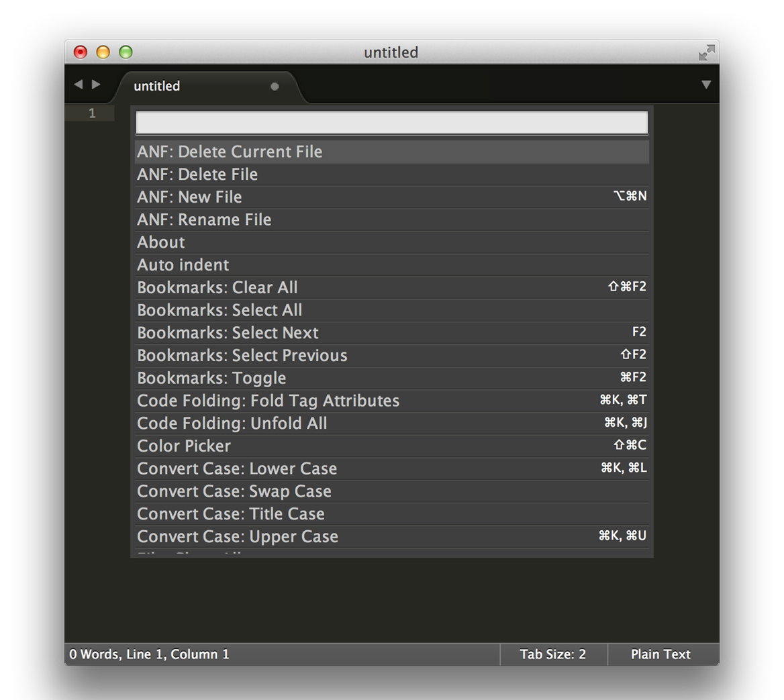Enter fullscreen using the title bar arrows icon

(706, 52)
